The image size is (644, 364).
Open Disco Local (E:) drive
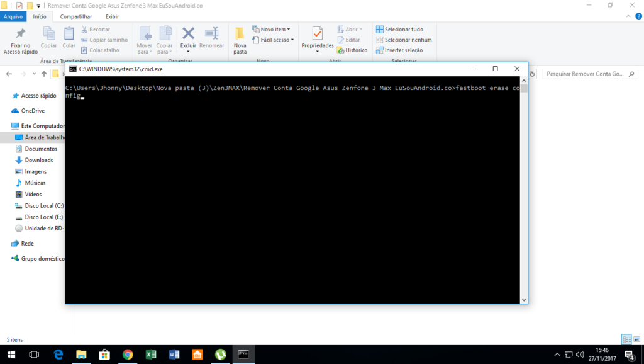point(40,217)
